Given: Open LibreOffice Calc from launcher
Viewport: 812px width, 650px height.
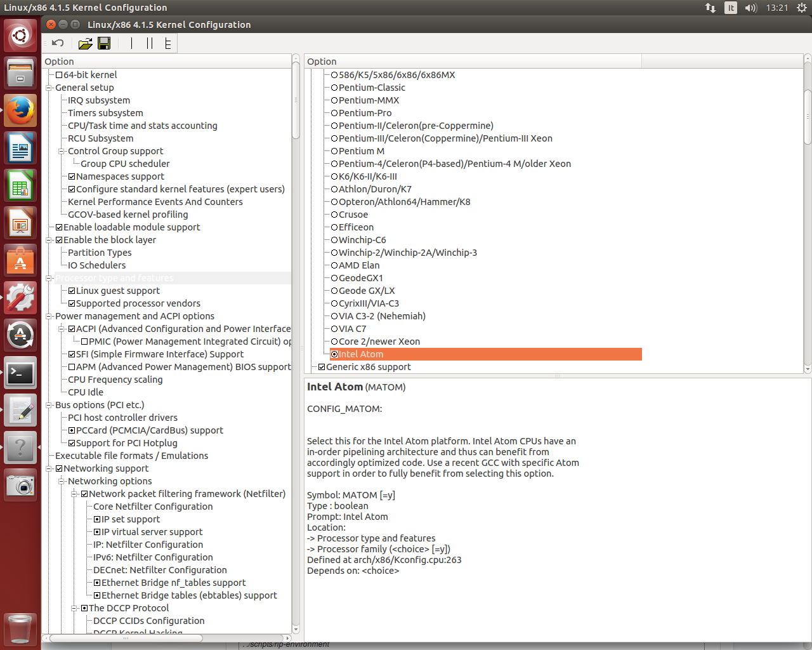Looking at the screenshot, I should [20, 185].
